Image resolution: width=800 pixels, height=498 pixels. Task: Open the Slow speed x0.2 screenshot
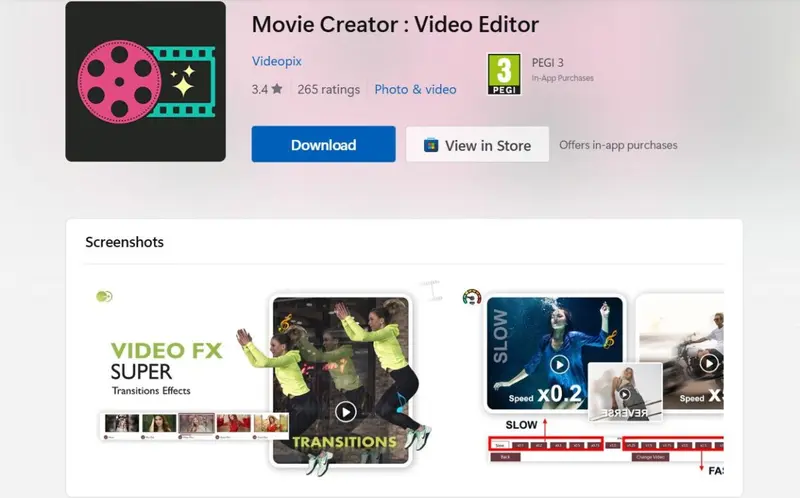click(x=555, y=355)
